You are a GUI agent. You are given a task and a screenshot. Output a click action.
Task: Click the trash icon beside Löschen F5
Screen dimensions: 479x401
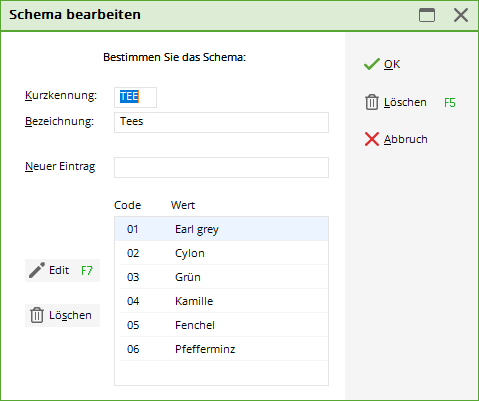372,102
